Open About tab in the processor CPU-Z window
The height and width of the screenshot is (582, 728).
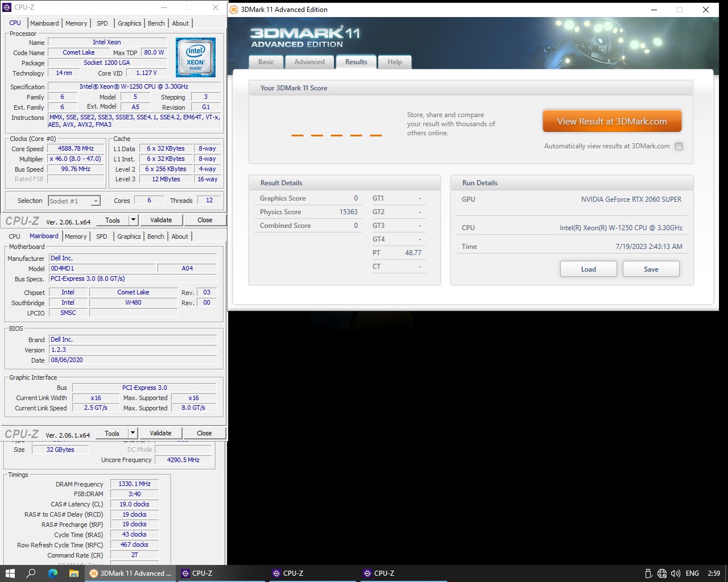[x=180, y=23]
